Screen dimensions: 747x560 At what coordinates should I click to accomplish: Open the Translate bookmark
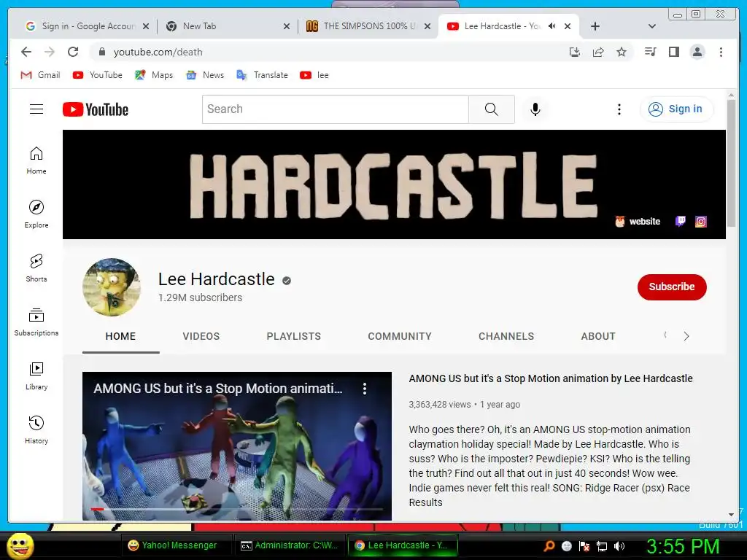pyautogui.click(x=263, y=75)
